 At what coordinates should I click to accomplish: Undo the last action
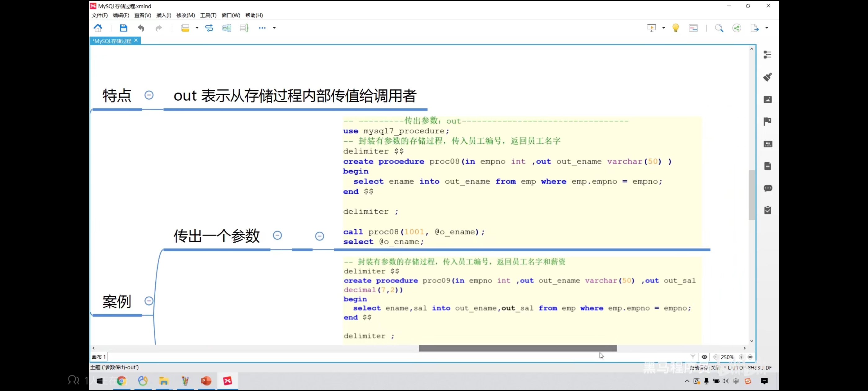(141, 28)
